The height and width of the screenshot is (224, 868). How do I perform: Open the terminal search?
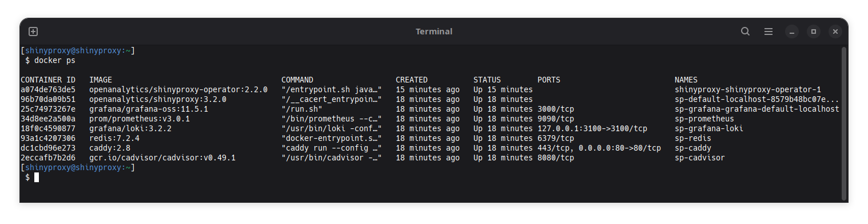pyautogui.click(x=745, y=32)
